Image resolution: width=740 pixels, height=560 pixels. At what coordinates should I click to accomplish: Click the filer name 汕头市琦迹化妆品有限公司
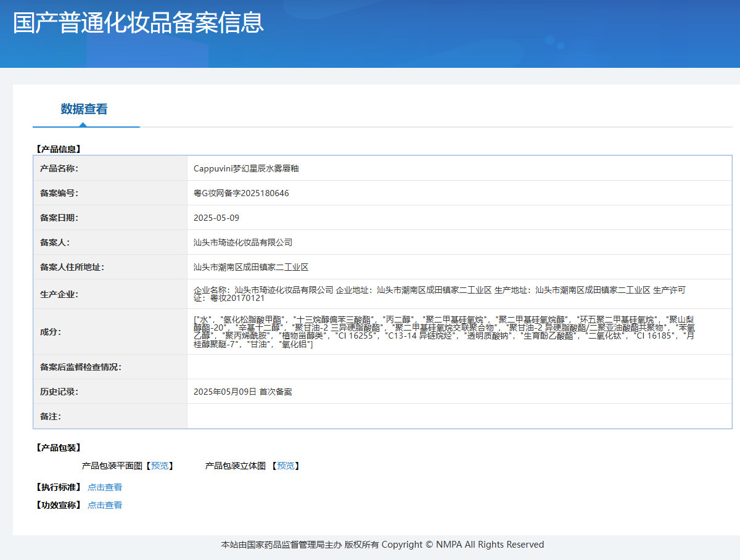(243, 242)
